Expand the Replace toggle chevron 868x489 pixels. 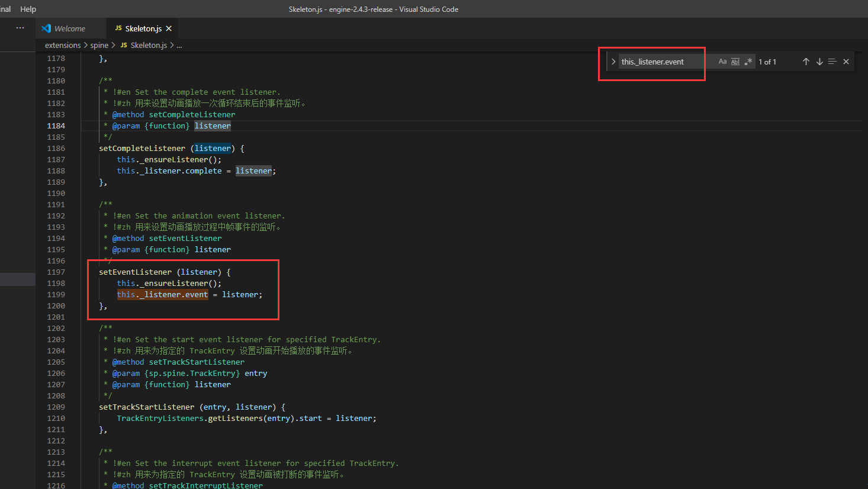point(613,62)
